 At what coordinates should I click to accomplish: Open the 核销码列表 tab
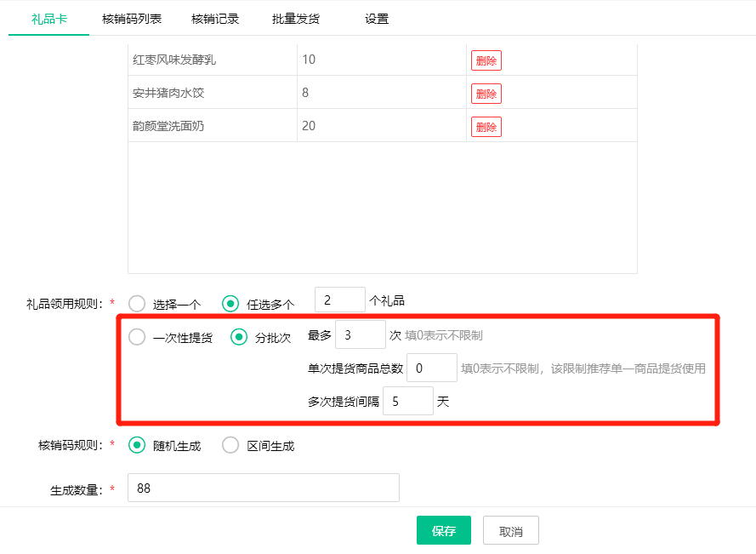pyautogui.click(x=132, y=19)
